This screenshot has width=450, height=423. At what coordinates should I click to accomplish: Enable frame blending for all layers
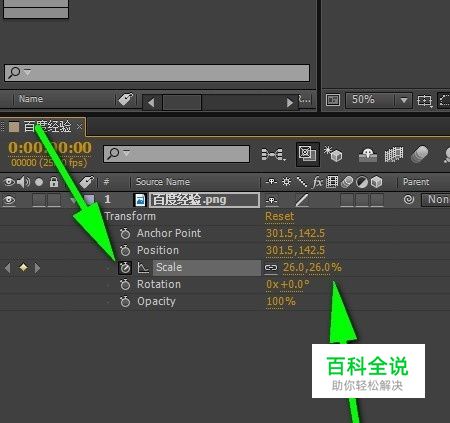pos(394,155)
